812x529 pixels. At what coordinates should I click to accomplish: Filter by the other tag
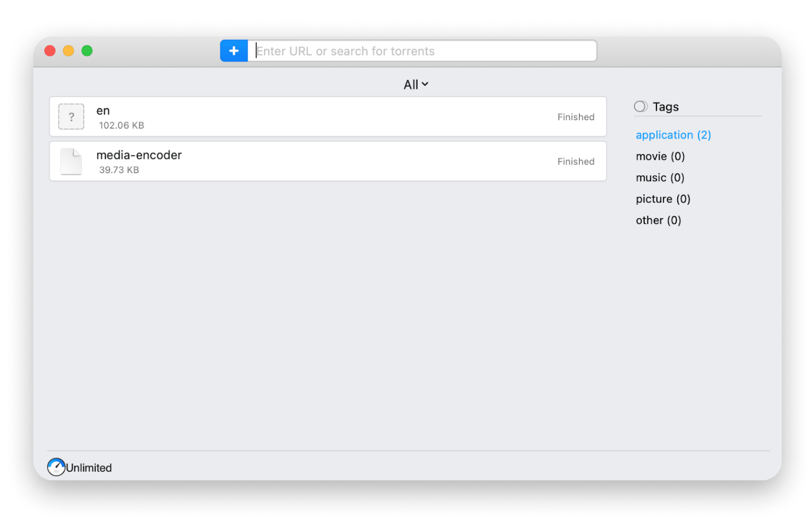[658, 220]
